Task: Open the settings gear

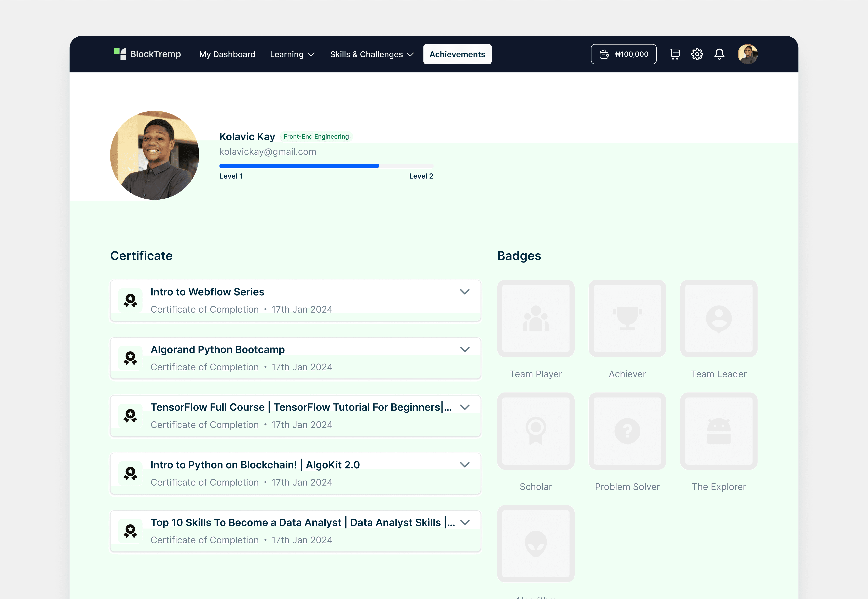Action: [697, 54]
